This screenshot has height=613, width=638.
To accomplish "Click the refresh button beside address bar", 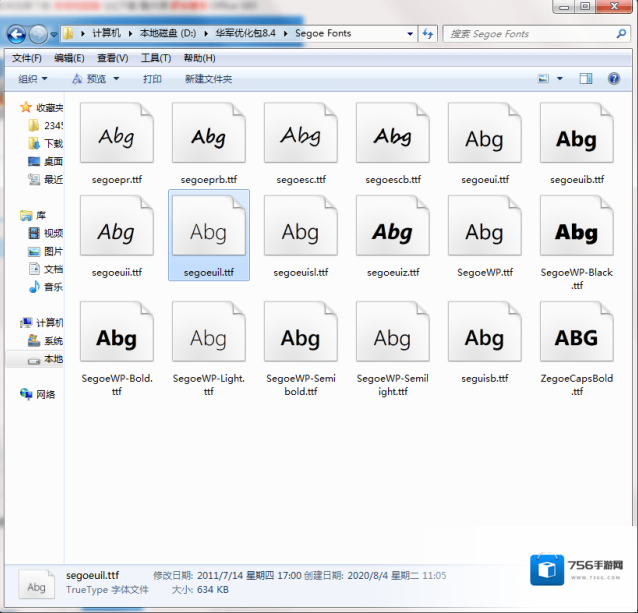I will click(428, 33).
